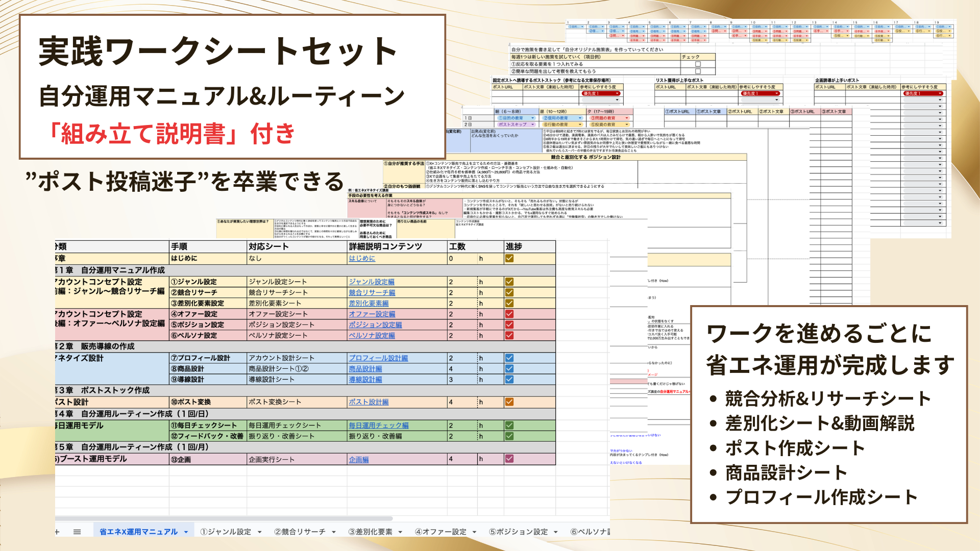Toggle progress checkbox for ④オファー設定 row
The height and width of the screenshot is (551, 980).
coord(509,314)
